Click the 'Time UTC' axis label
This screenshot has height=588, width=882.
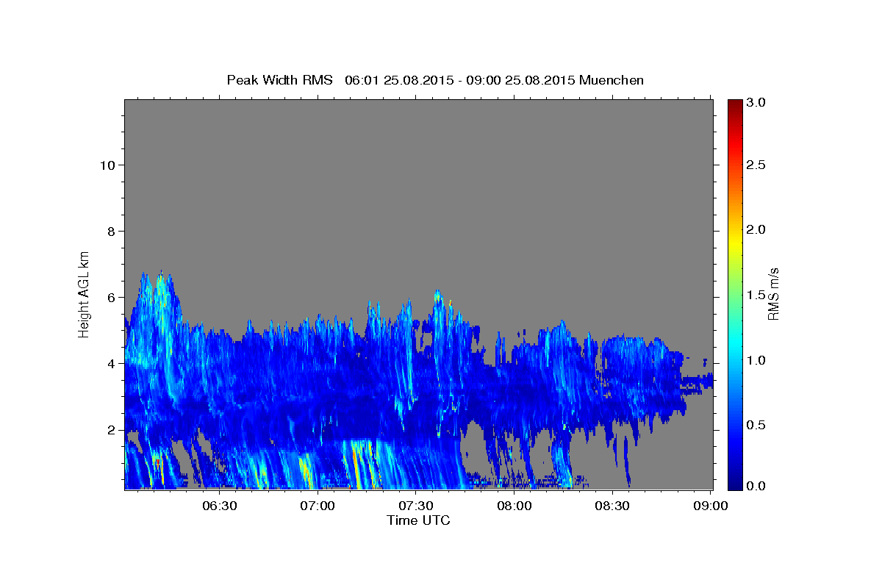[418, 520]
